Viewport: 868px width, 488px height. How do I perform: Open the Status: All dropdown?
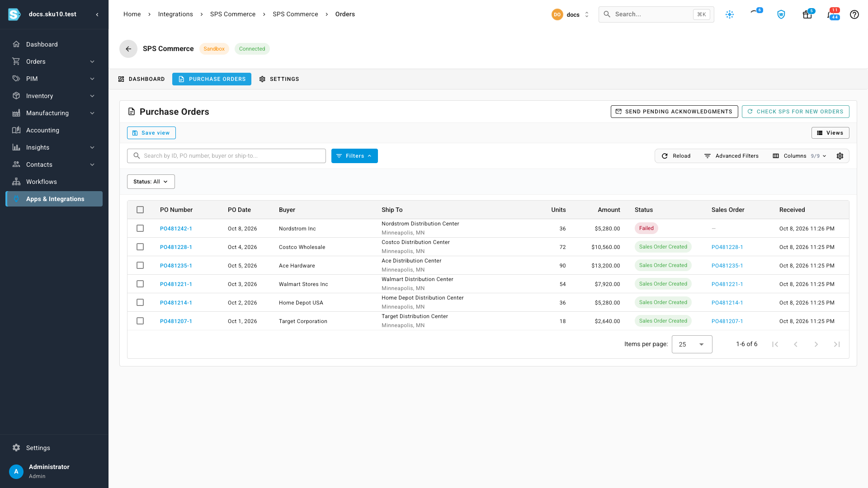click(151, 182)
